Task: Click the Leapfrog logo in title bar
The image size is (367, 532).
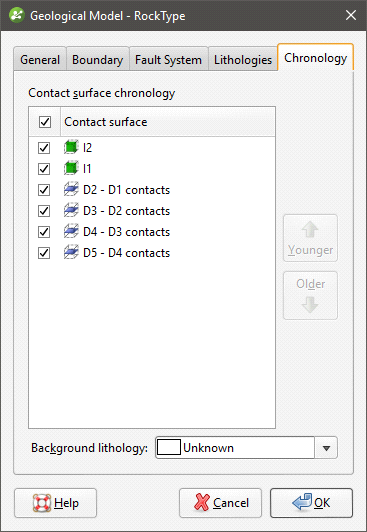Action: [x=17, y=15]
